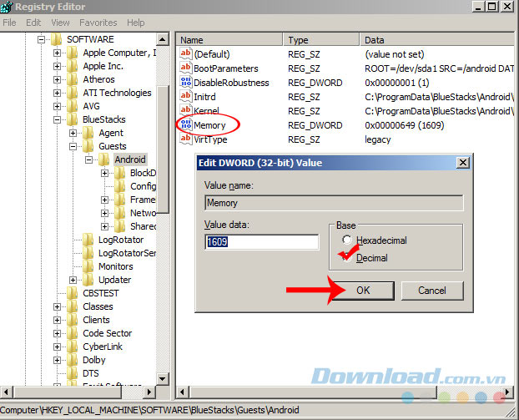Select the Hexadecimal base option
This screenshot has height=420, width=519.
pos(347,240)
